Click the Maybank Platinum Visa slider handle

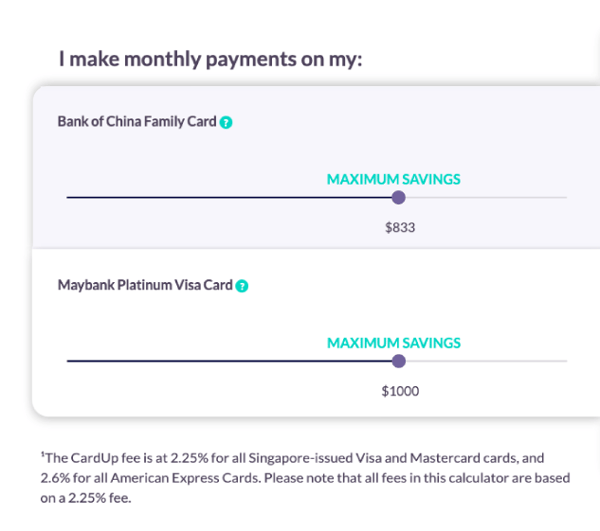[399, 361]
